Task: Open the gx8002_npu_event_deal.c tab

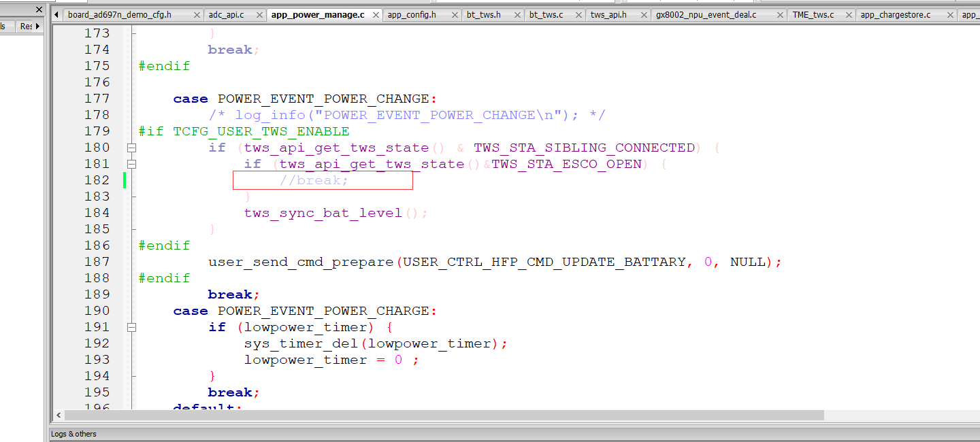Action: 706,14
